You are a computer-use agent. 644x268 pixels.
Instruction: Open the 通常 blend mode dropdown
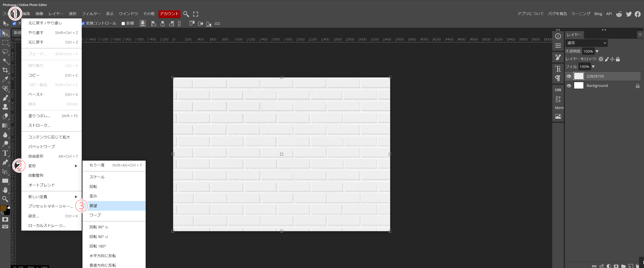tap(586, 43)
